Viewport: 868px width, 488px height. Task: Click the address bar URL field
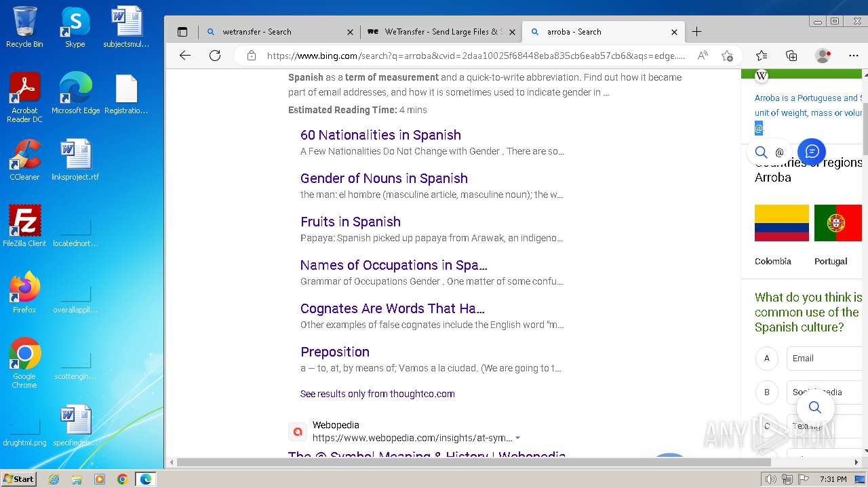click(x=475, y=56)
